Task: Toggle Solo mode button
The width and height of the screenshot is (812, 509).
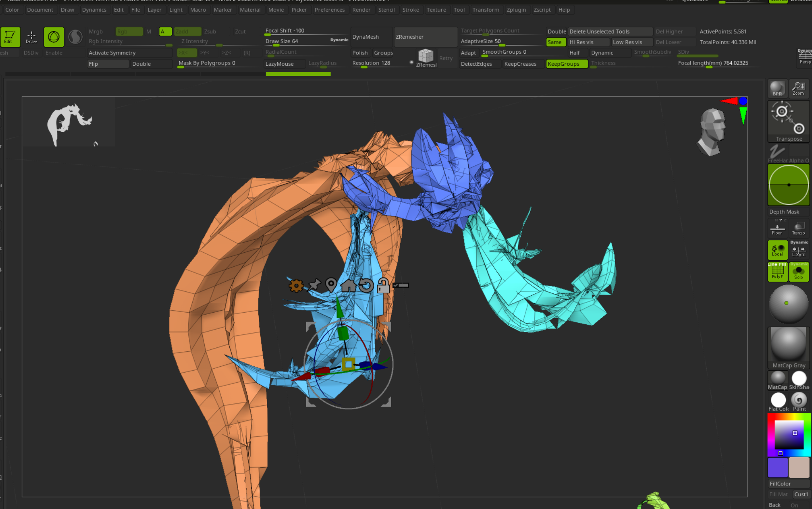Action: [798, 271]
